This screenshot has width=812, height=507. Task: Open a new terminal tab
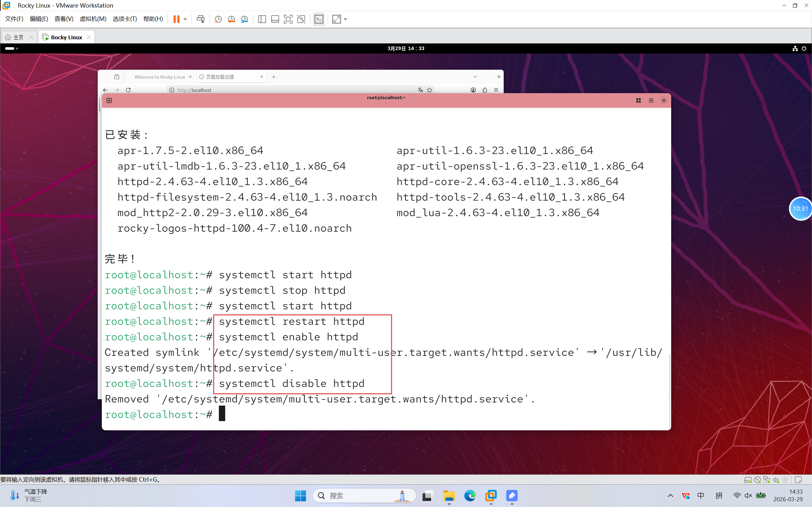tap(109, 100)
